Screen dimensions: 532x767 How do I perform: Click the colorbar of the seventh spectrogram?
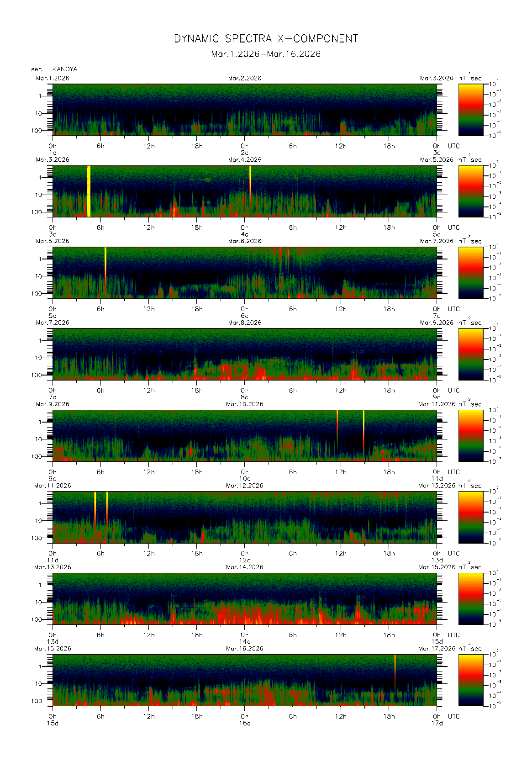pos(470,598)
